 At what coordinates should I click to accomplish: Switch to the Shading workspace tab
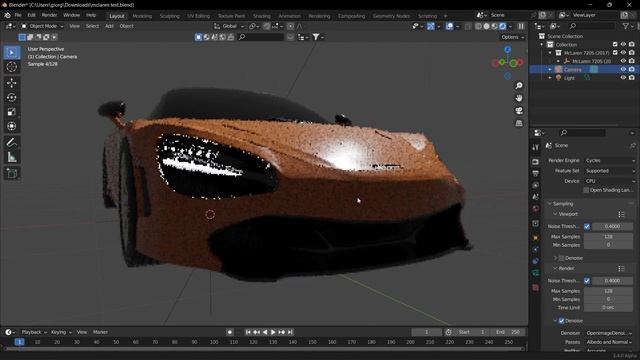pos(262,16)
